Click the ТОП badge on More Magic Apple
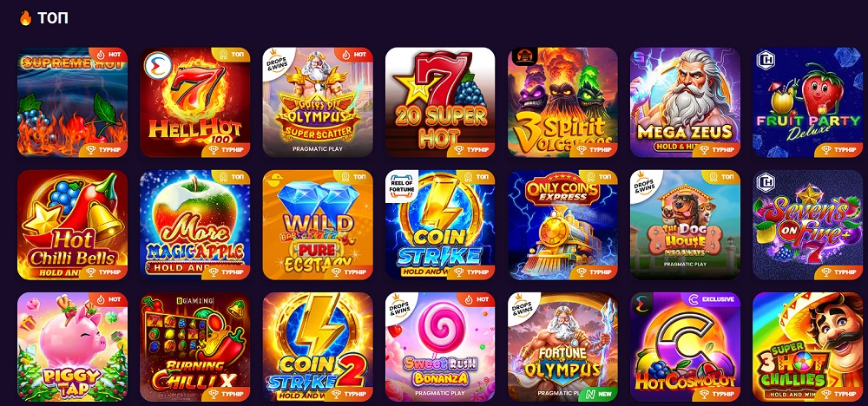The width and height of the screenshot is (868, 406). pyautogui.click(x=232, y=177)
